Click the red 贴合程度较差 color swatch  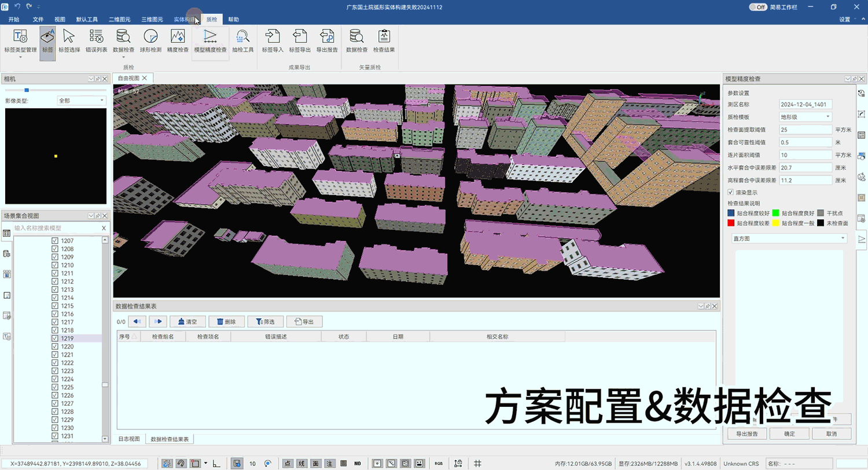pos(731,223)
